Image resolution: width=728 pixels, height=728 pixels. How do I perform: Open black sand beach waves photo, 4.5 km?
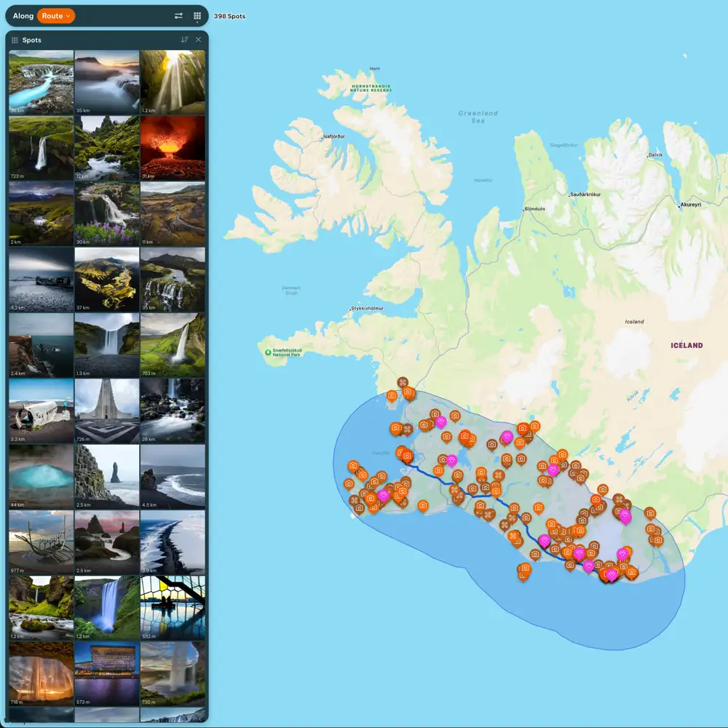coord(173,476)
